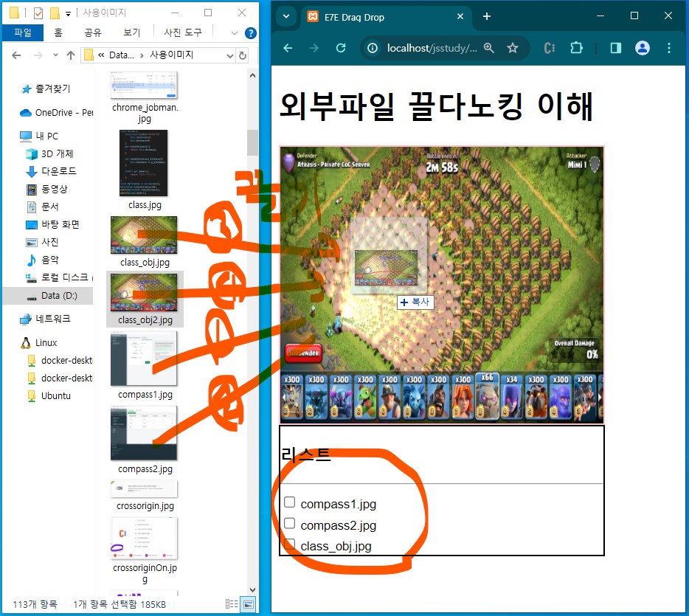Go back in Chrome
This screenshot has height=616, width=689.
[x=288, y=48]
